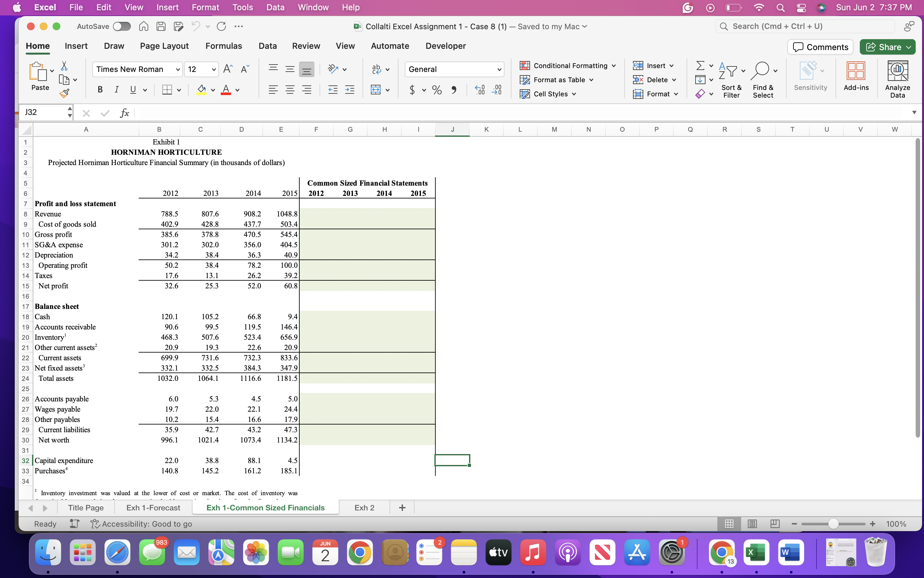Image resolution: width=924 pixels, height=578 pixels.
Task: Click Analyze Data
Action: [898, 79]
